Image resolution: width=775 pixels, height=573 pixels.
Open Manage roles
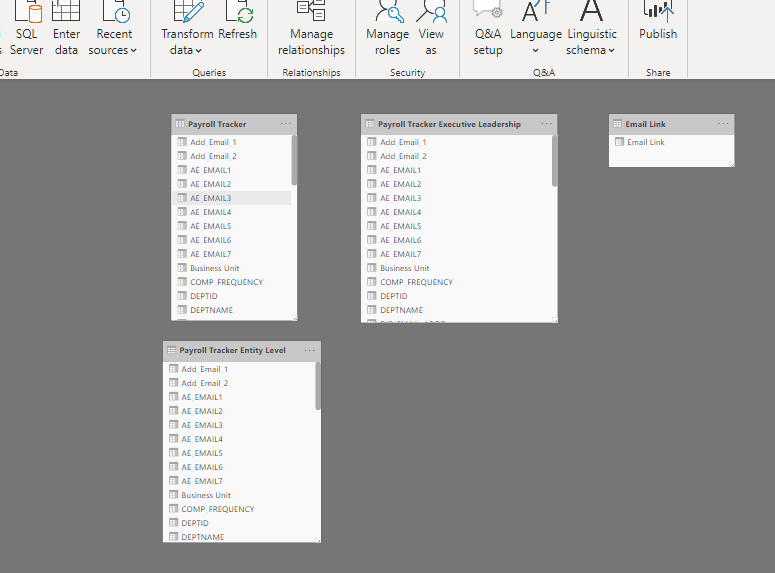click(x=388, y=30)
